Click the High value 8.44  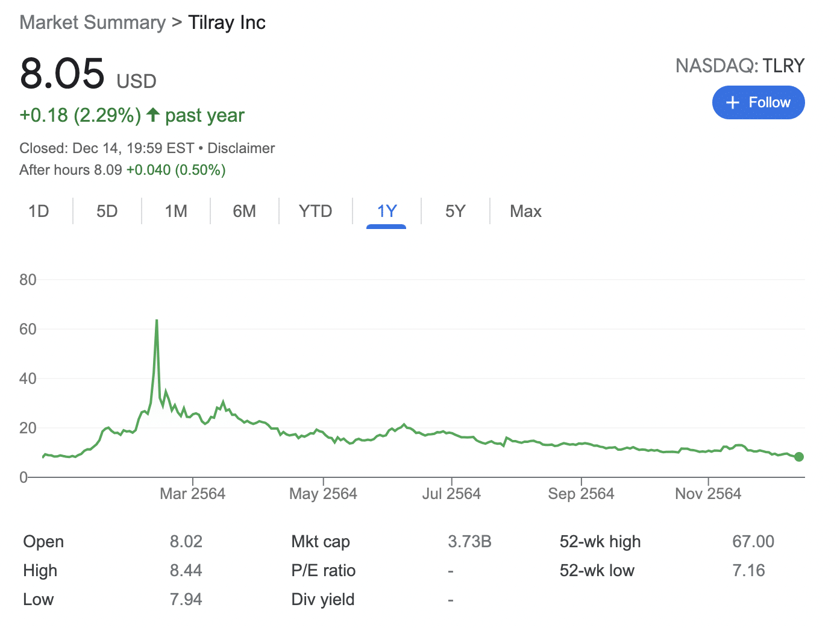click(x=186, y=571)
